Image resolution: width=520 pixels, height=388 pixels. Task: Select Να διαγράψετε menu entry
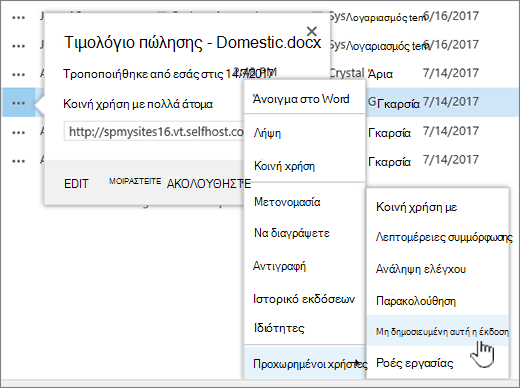pyautogui.click(x=305, y=233)
